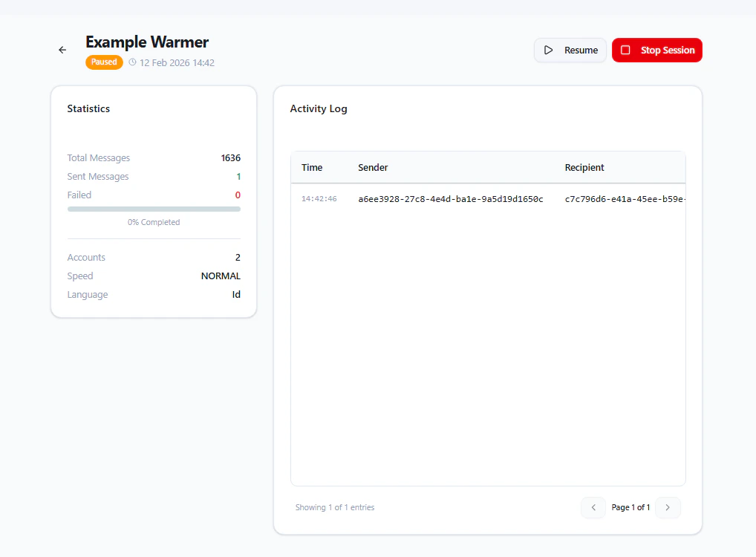Select sender ID a6ee3928-27c8-4e4d-ba1e-9a5d19d1650c
756x557 pixels.
tap(451, 199)
